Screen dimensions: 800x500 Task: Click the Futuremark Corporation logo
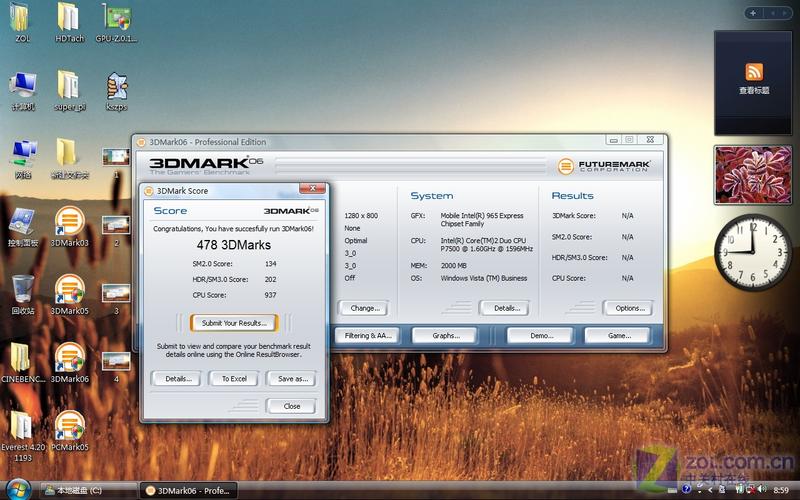[603, 166]
